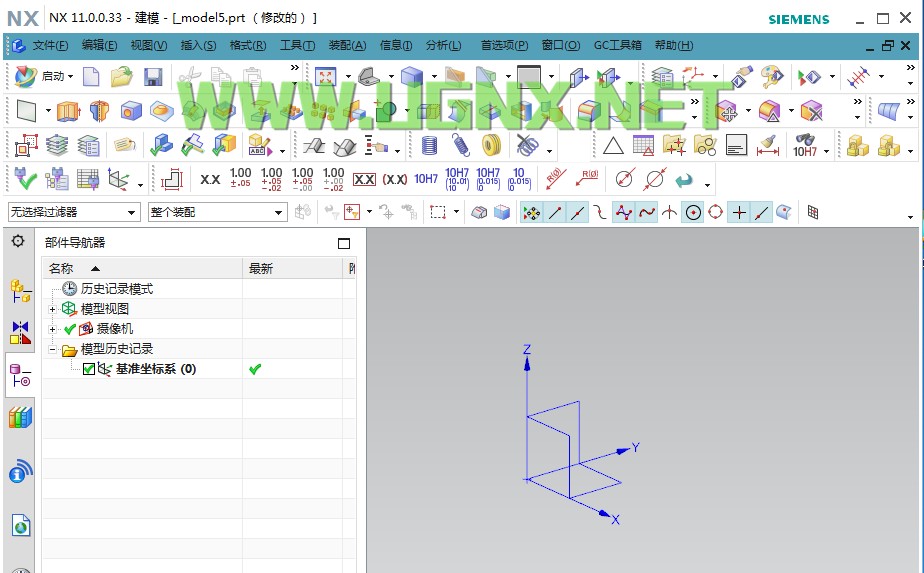This screenshot has height=573, width=924.
Task: Toggle the snap point enable icon
Action: (532, 212)
